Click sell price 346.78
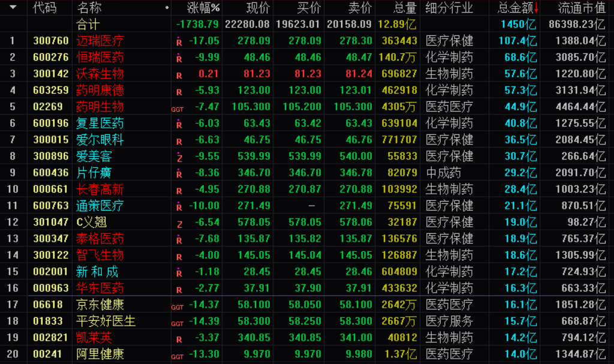The image size is (614, 364). (x=356, y=173)
